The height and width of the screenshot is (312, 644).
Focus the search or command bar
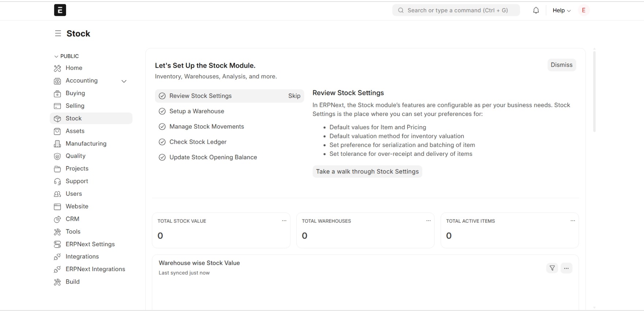coord(456,10)
